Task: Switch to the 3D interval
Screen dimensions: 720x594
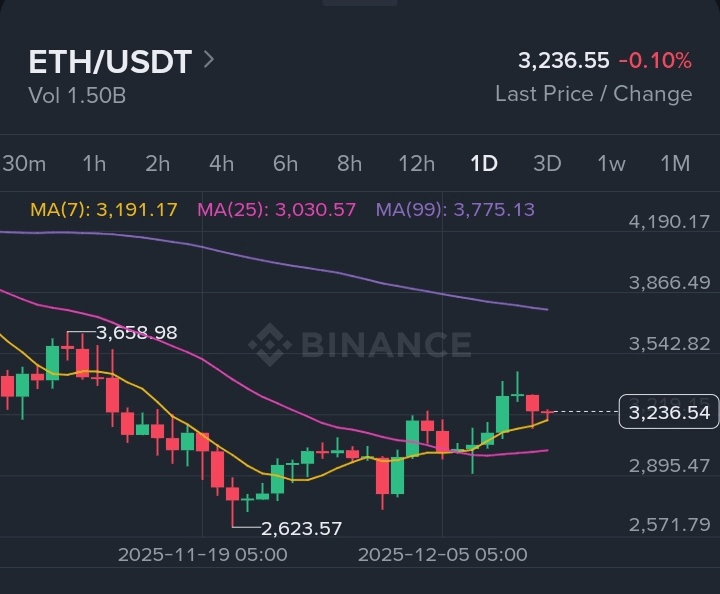Action: pos(547,163)
